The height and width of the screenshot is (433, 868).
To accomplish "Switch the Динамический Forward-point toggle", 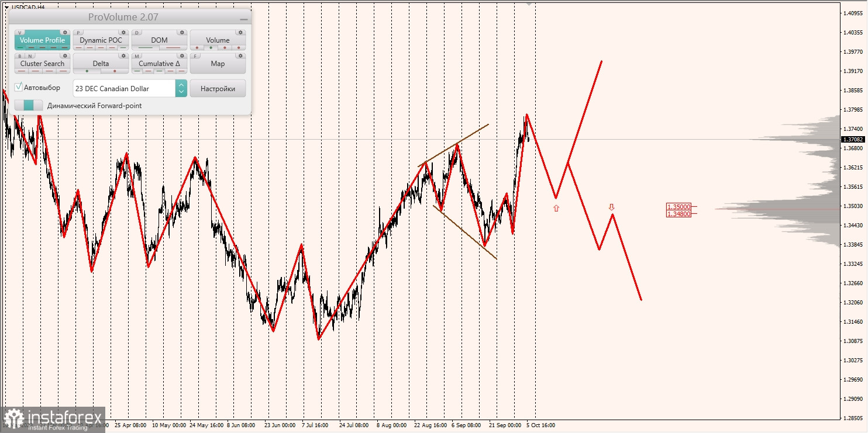I will (x=29, y=106).
